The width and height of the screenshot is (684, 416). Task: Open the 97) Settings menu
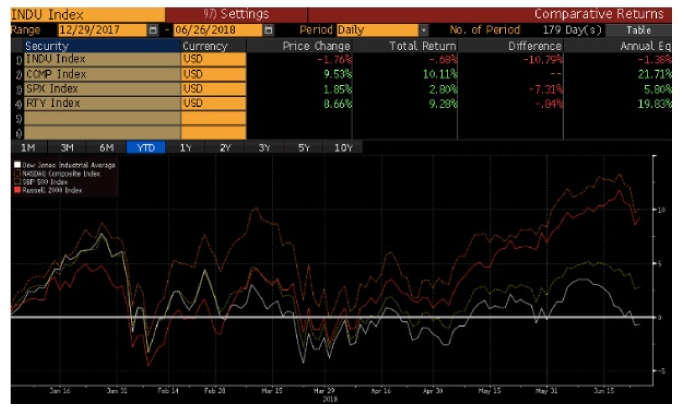(x=236, y=14)
